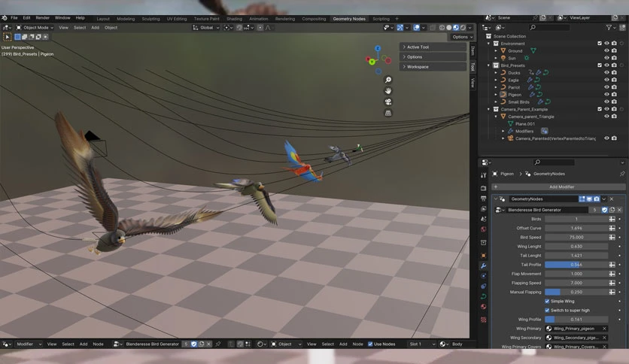
Task: Switch to Geometry Nodes workspace tab
Action: click(349, 19)
